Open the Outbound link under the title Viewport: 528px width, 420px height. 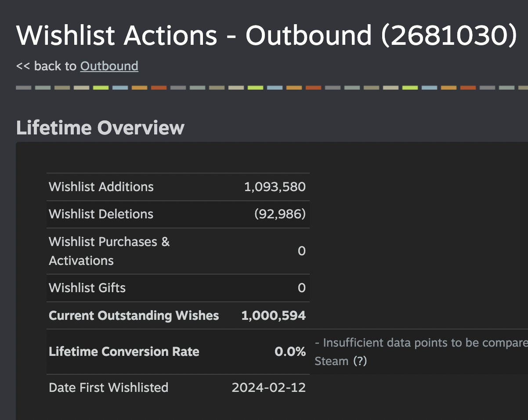click(109, 66)
